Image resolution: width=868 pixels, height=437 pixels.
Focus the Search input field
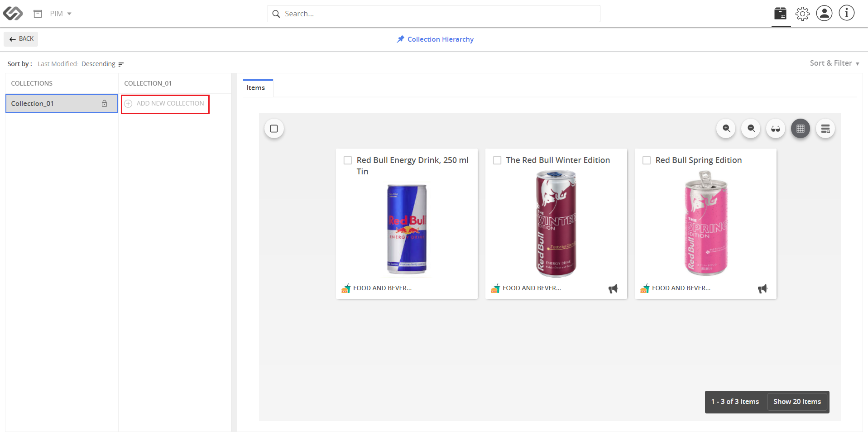pyautogui.click(x=434, y=14)
